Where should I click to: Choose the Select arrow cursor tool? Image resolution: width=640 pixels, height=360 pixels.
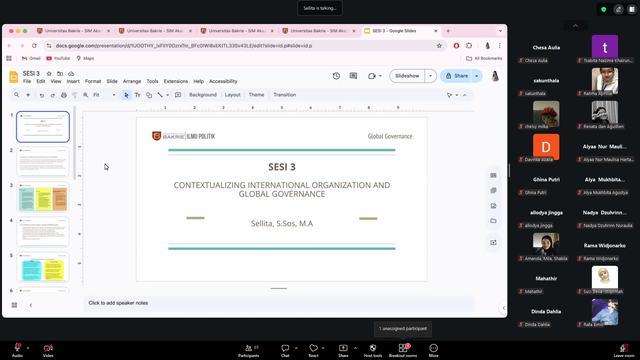point(127,95)
